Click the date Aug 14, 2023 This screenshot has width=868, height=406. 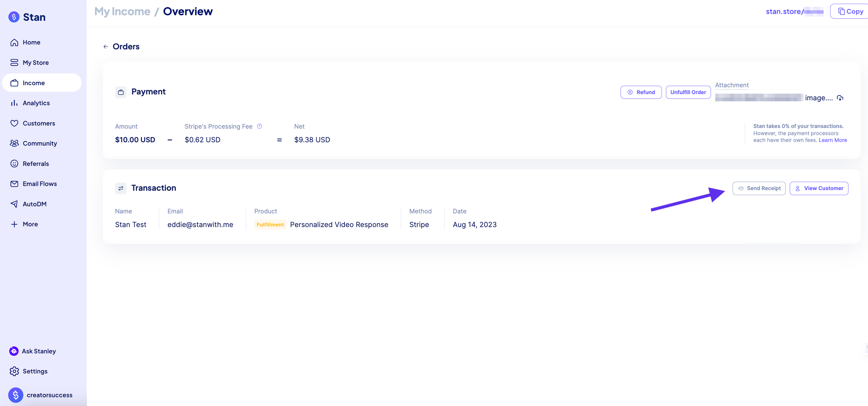click(x=474, y=225)
